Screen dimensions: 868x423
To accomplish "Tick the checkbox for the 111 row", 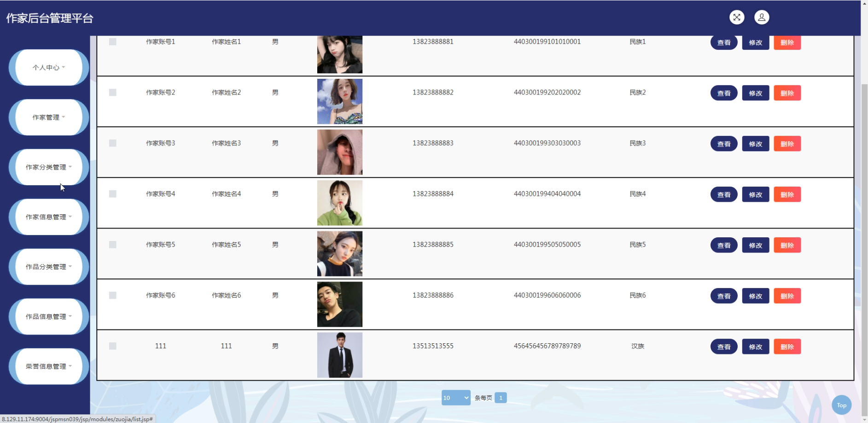I will click(x=113, y=346).
